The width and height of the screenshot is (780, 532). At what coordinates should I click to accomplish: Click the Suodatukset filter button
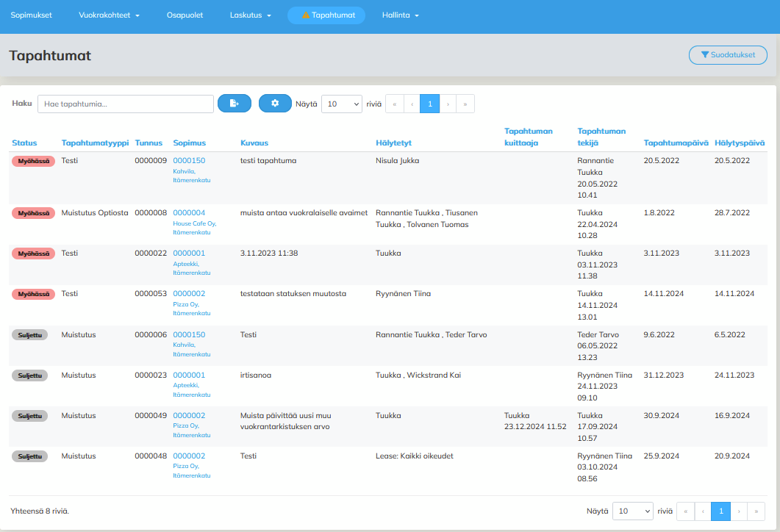click(728, 54)
